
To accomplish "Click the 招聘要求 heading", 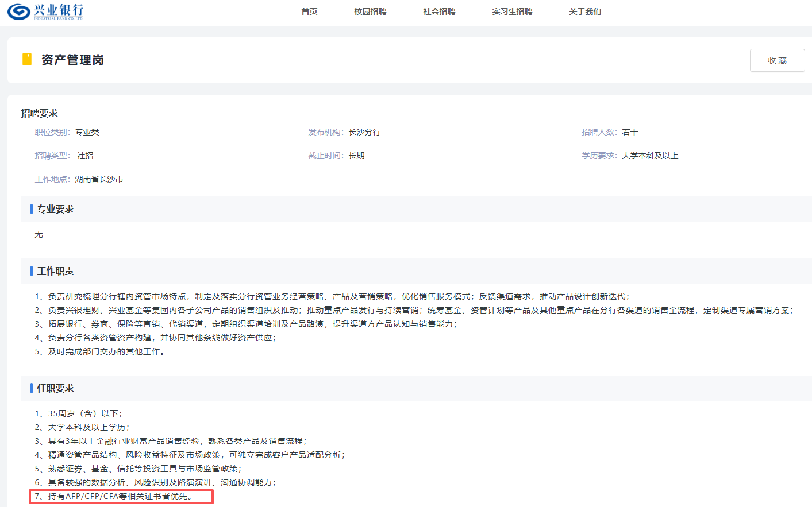I will pos(40,113).
